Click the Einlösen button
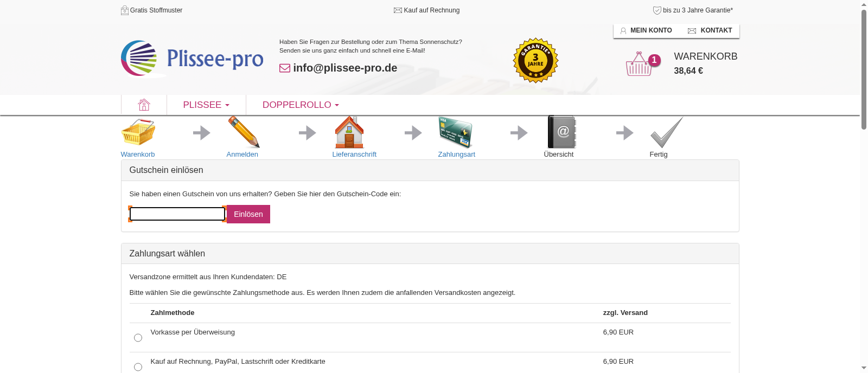The height and width of the screenshot is (373, 868). click(x=248, y=214)
